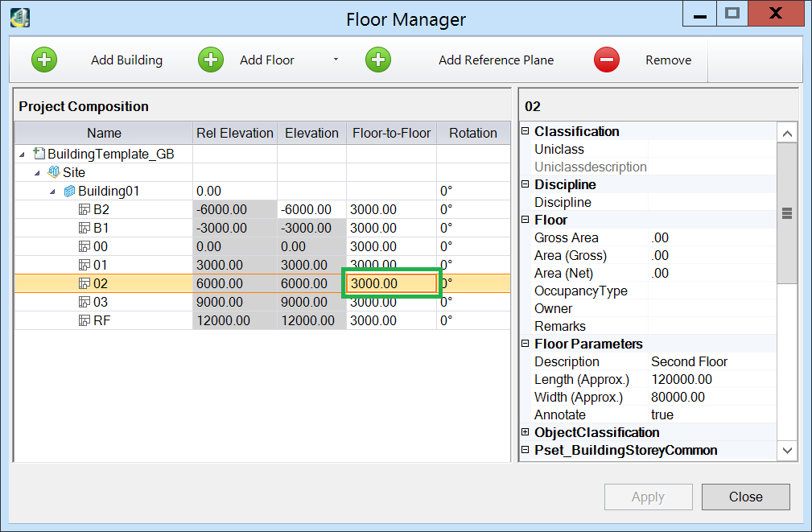Click the Apply button
812x532 pixels.
pyautogui.click(x=648, y=497)
